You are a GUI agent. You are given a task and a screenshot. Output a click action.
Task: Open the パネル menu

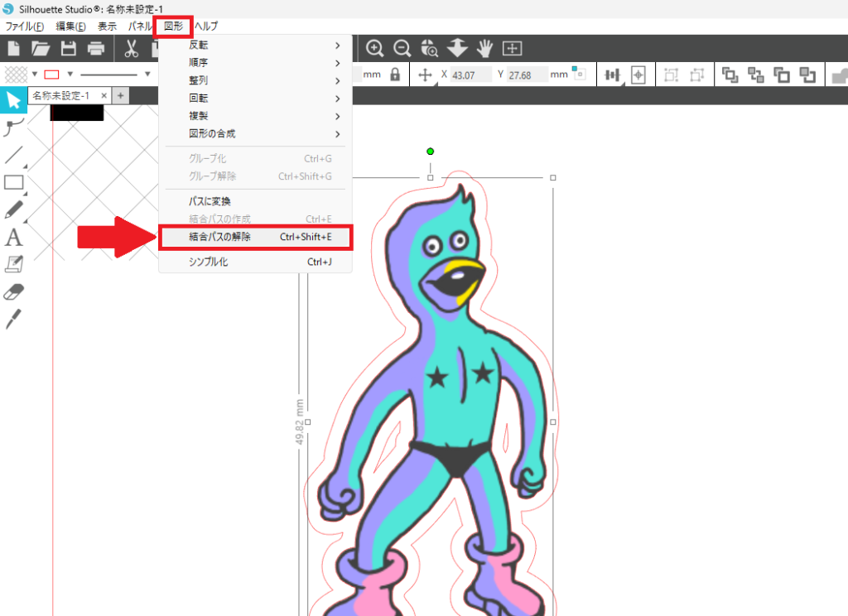pos(139,26)
